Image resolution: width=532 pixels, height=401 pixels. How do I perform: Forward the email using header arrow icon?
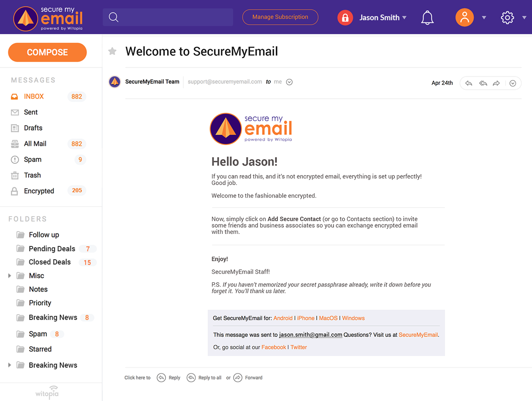(x=496, y=83)
